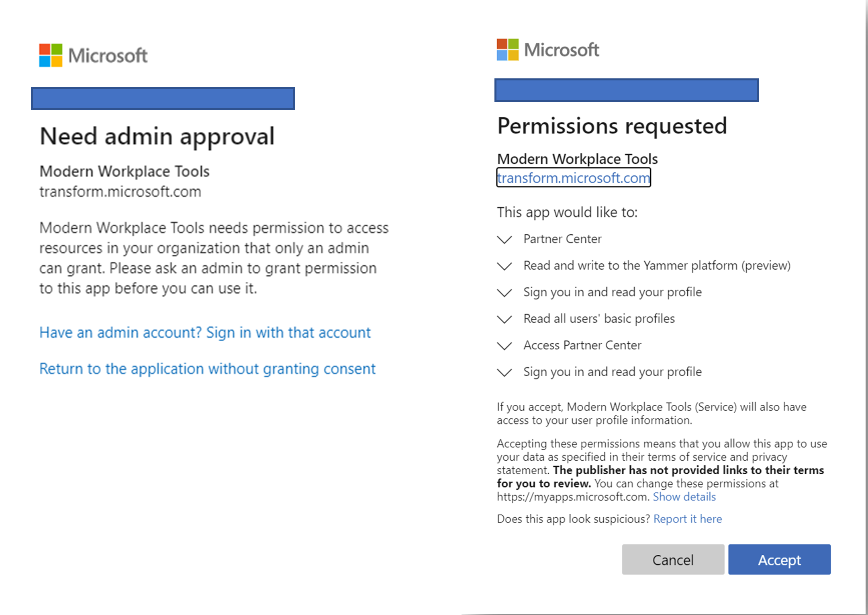This screenshot has height=615, width=868.
Task: Click the Partner Center permission text
Action: (x=562, y=239)
